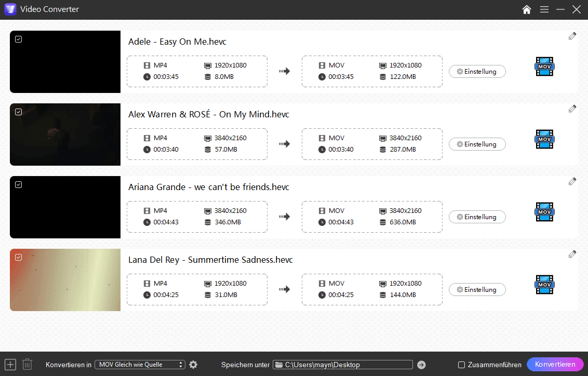Add a new video file
Image resolution: width=588 pixels, height=376 pixels.
tap(10, 365)
